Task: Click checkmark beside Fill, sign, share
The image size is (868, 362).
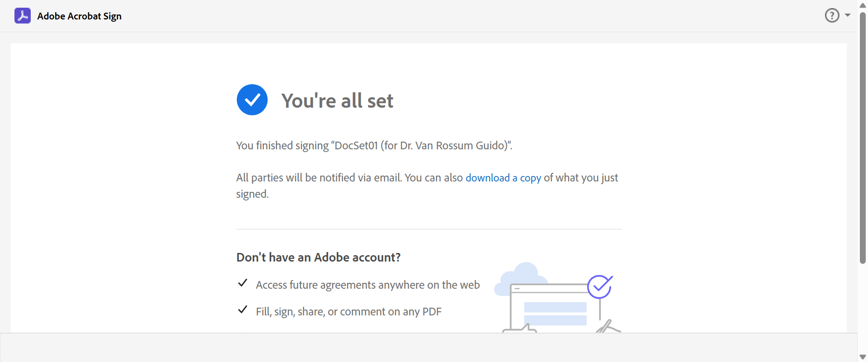Action: [x=243, y=310]
